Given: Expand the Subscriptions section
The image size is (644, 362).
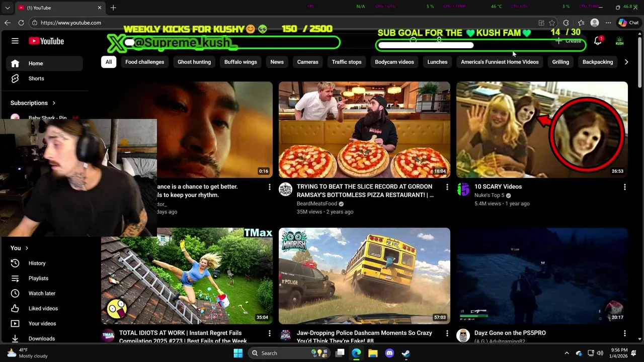Looking at the screenshot, I should [x=33, y=103].
